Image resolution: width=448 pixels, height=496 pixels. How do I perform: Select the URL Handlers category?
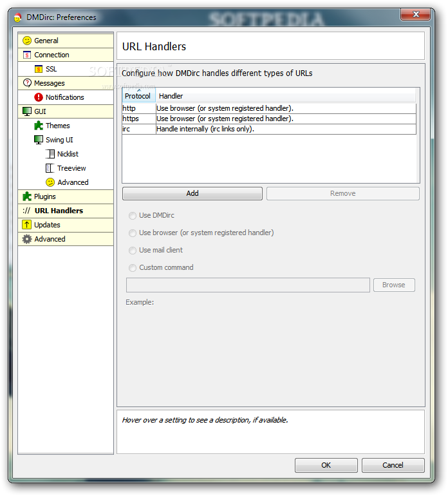(66, 211)
